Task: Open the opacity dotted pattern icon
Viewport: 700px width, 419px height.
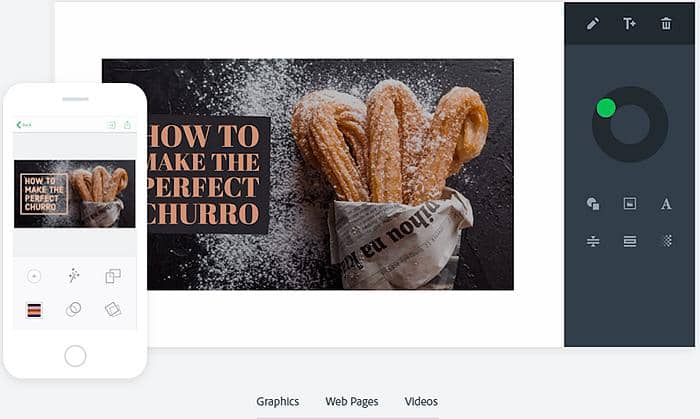Action: coord(666,241)
